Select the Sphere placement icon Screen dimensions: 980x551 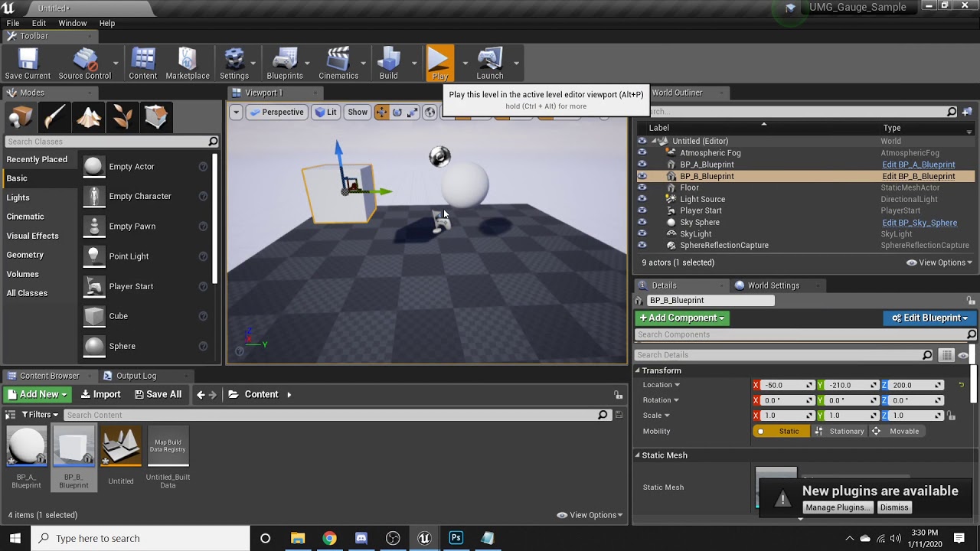[x=94, y=346]
